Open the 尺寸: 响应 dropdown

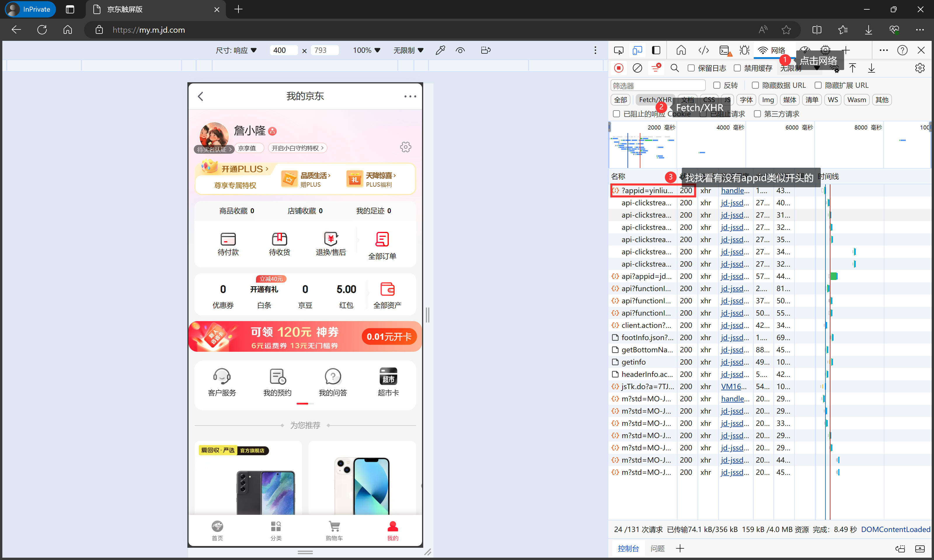[236, 50]
